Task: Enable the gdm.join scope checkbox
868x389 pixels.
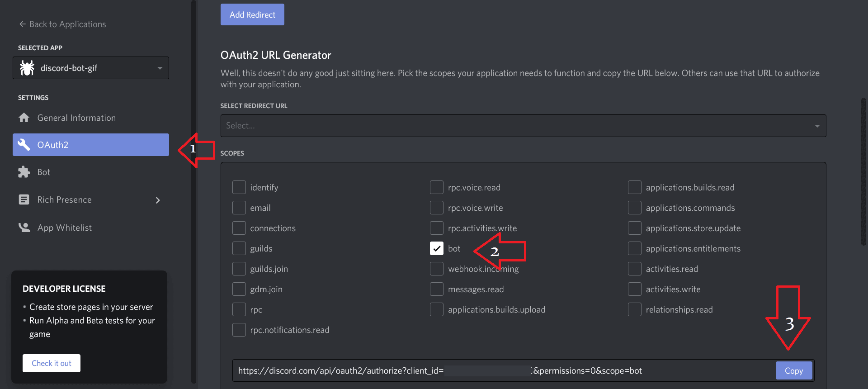Action: (239, 289)
